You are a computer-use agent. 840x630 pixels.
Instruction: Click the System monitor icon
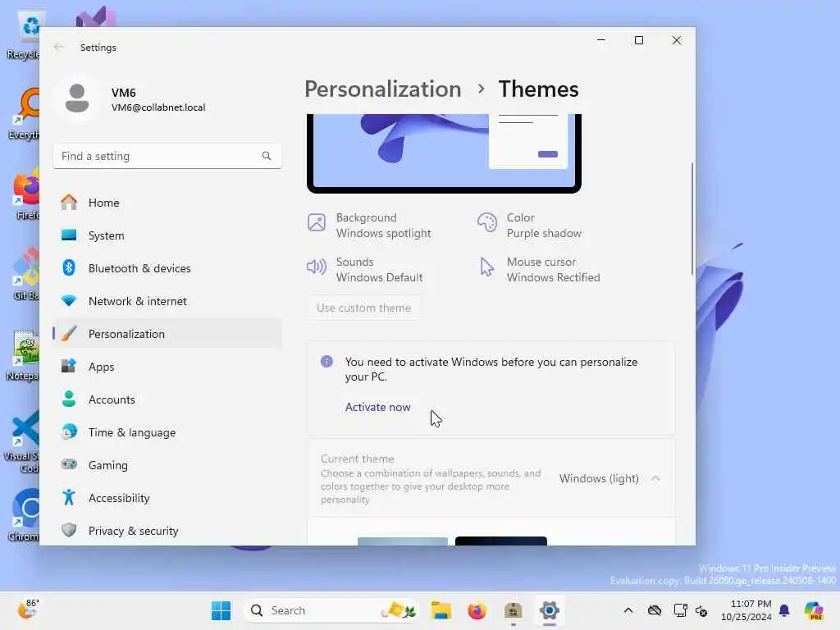(69, 235)
